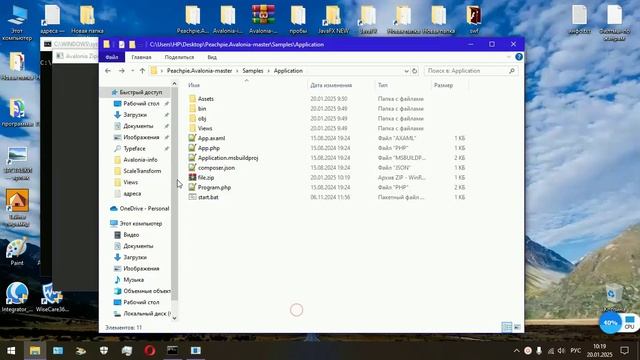Screen dimensions: 640x360
Task: Select 'Музыка' under 'Этот компьютер'
Action: 133,280
